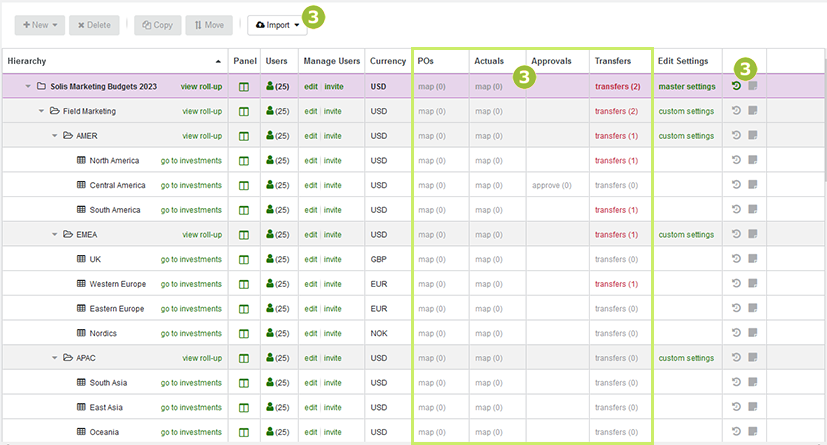Click the Currency column header
This screenshot has height=445, width=827.
388,61
